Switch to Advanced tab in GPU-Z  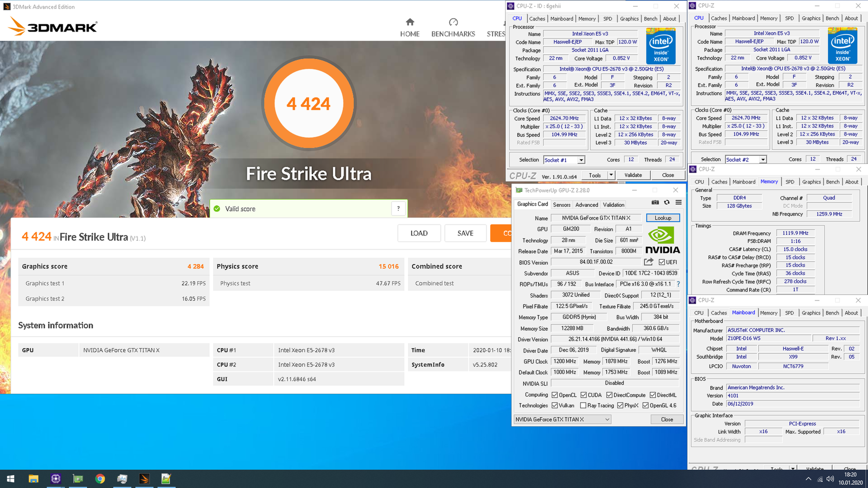tap(587, 205)
